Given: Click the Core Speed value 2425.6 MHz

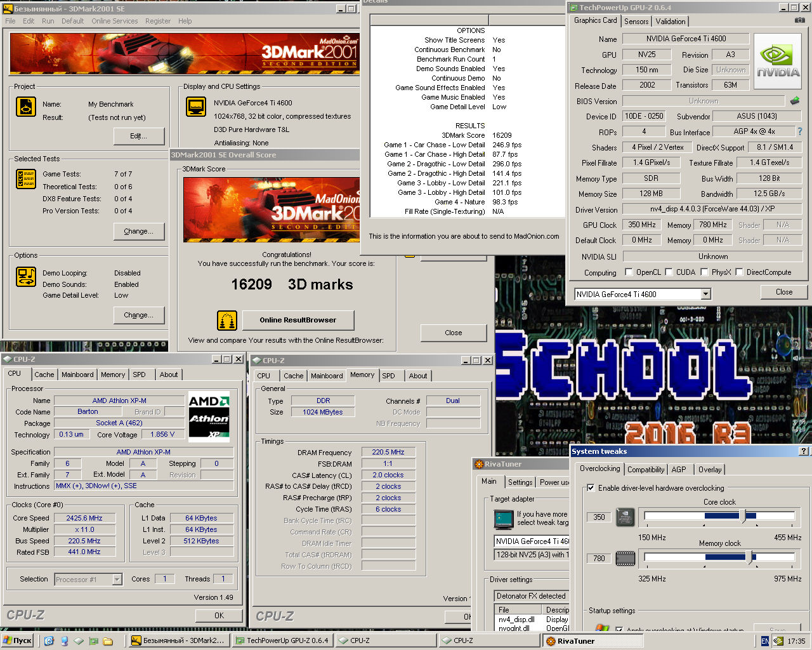Looking at the screenshot, I should [x=84, y=518].
